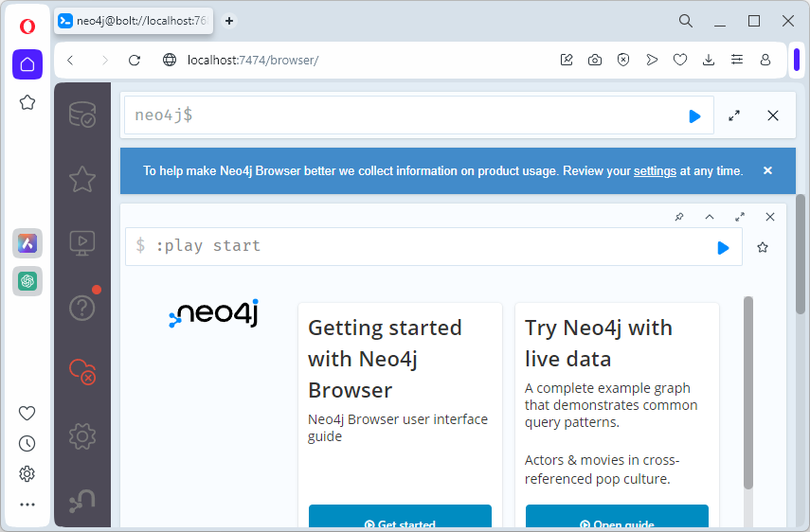Open the Neo4j cloud sync panel
This screenshot has height=532, width=810.
click(82, 371)
